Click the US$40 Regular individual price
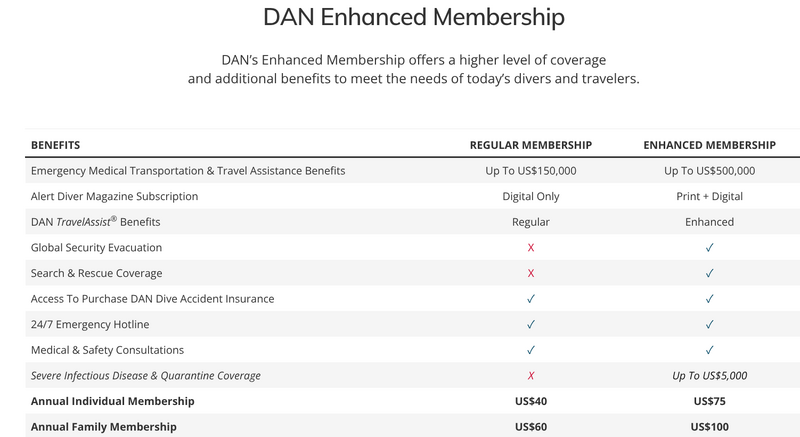 pos(531,401)
